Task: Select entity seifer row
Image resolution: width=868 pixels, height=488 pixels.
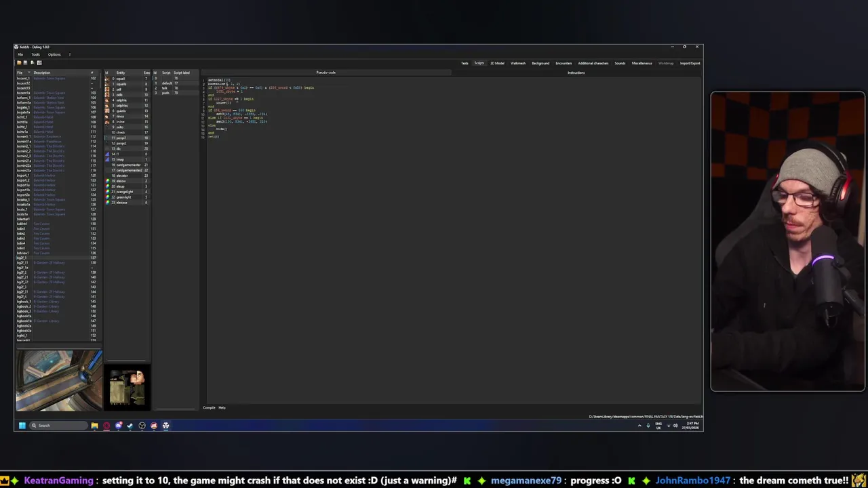Action: (x=127, y=127)
